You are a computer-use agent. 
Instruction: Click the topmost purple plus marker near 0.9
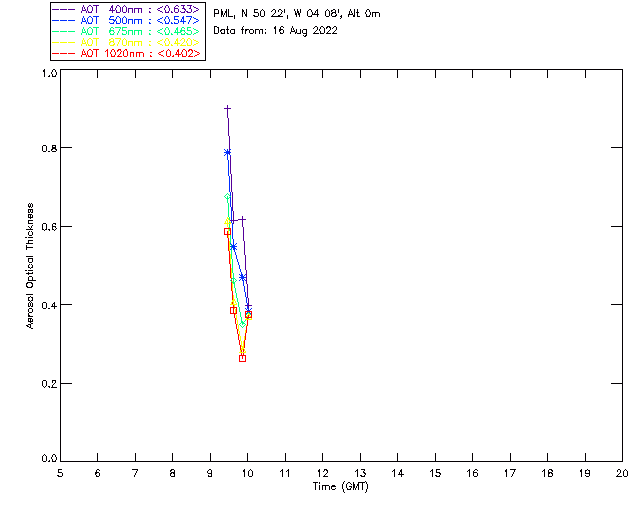(x=227, y=109)
